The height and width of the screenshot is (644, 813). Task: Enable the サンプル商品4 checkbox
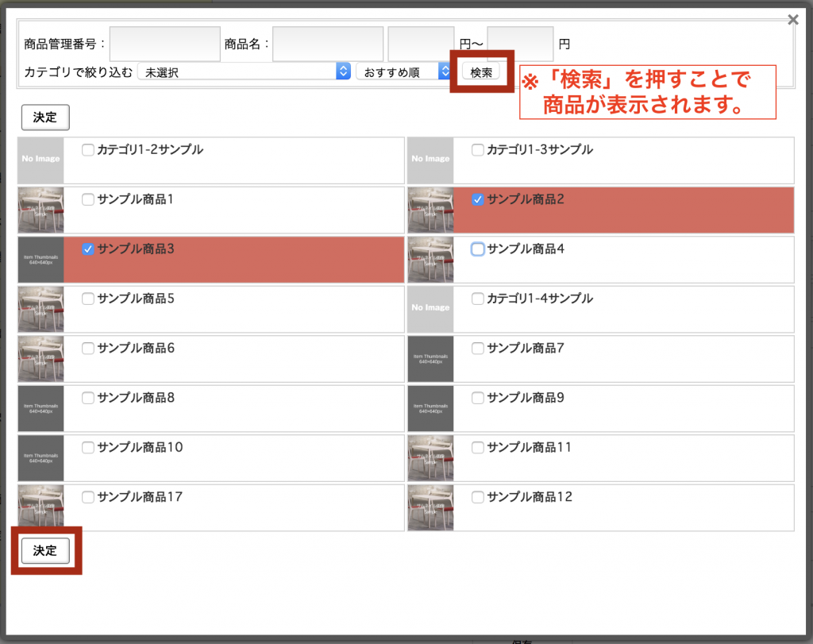[477, 249]
